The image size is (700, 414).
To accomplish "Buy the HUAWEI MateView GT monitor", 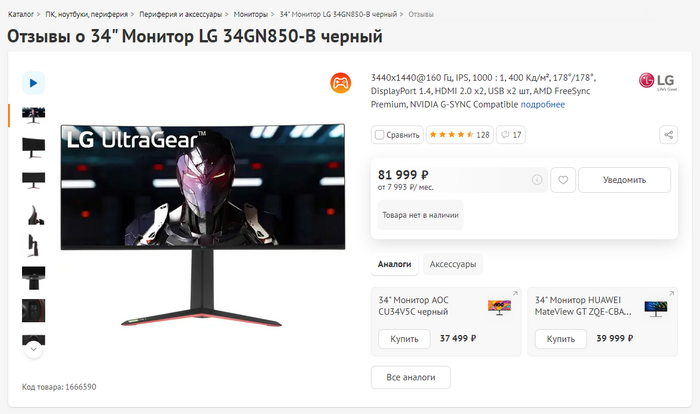I will [561, 339].
